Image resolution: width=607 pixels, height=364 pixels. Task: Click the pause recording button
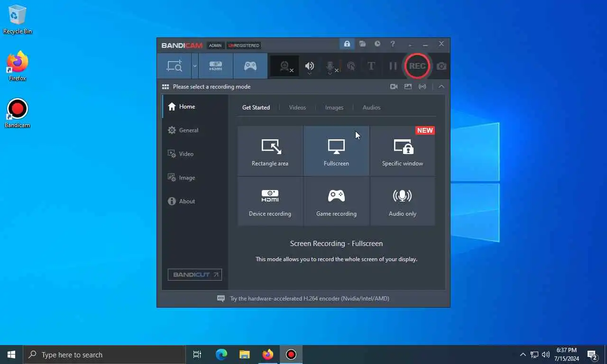pyautogui.click(x=393, y=66)
